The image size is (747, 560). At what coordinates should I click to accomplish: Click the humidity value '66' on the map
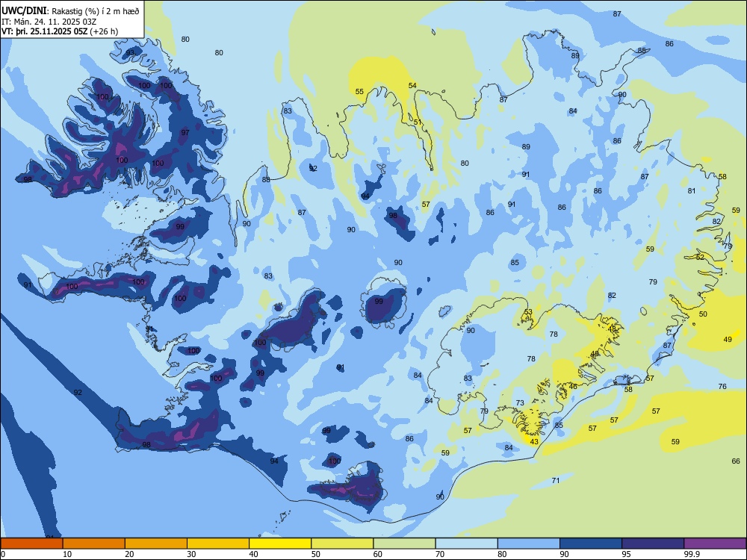[x=736, y=461]
